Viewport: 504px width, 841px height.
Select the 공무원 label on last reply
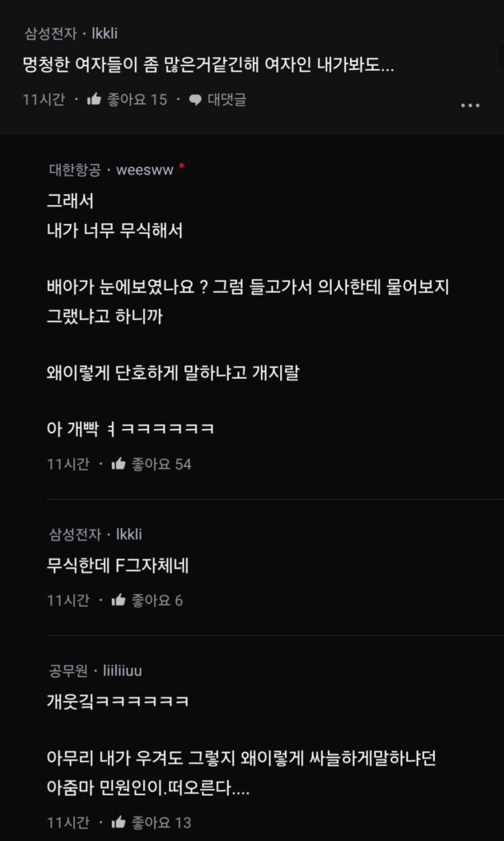(x=68, y=670)
